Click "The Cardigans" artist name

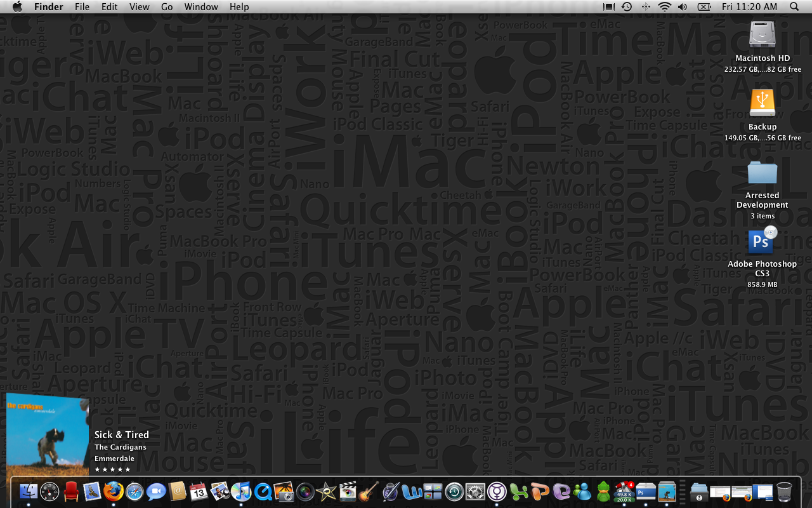[121, 447]
